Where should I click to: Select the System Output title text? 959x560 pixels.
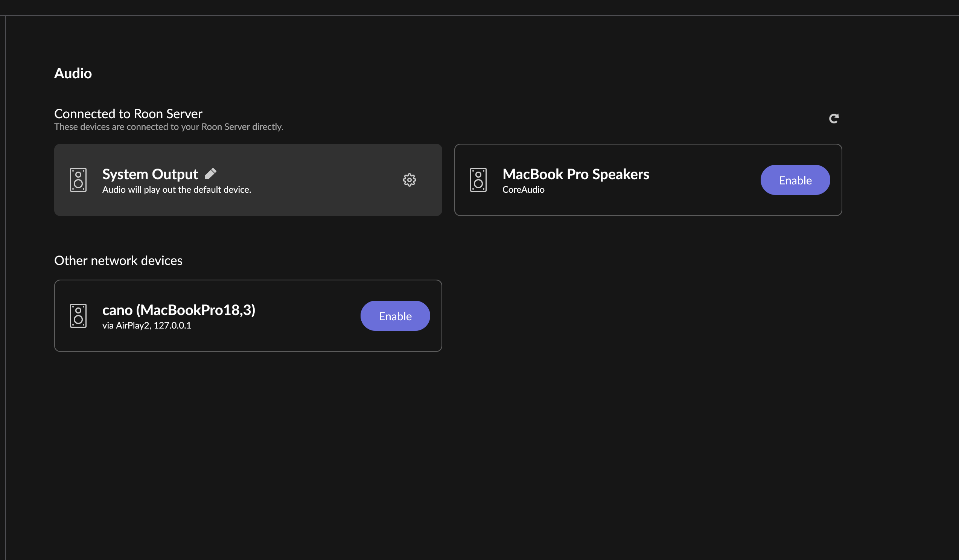(150, 174)
